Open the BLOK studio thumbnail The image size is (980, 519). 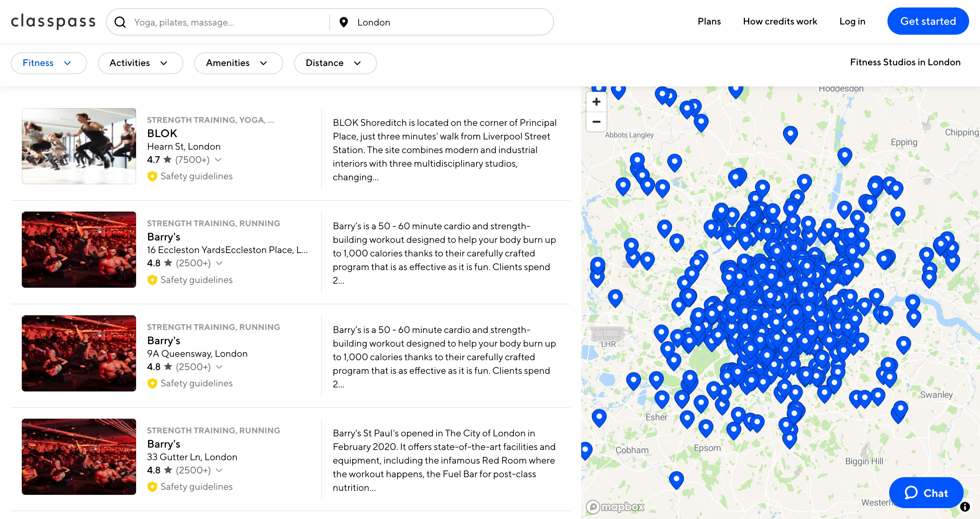(79, 146)
